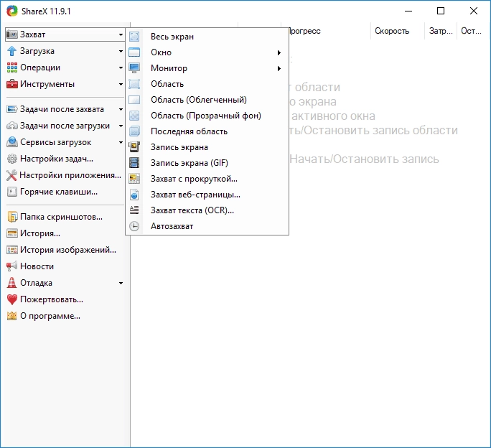Select the Область menu entry
491x448 pixels.
207,84
